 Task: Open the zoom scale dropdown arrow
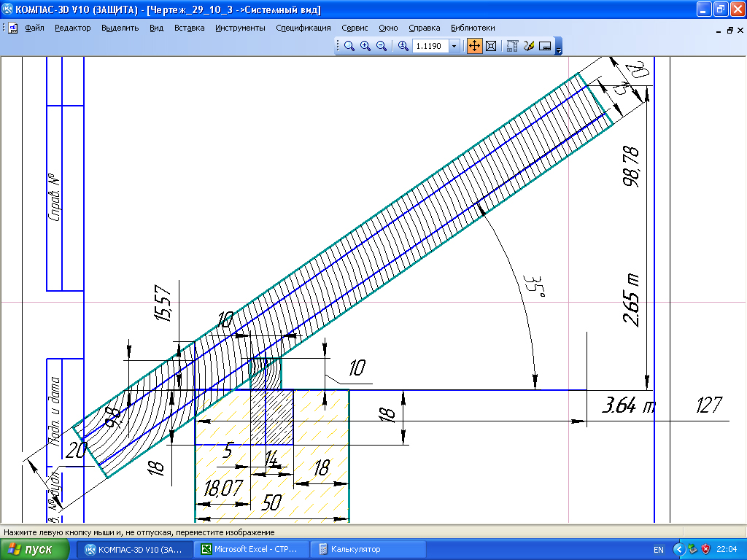pyautogui.click(x=454, y=46)
